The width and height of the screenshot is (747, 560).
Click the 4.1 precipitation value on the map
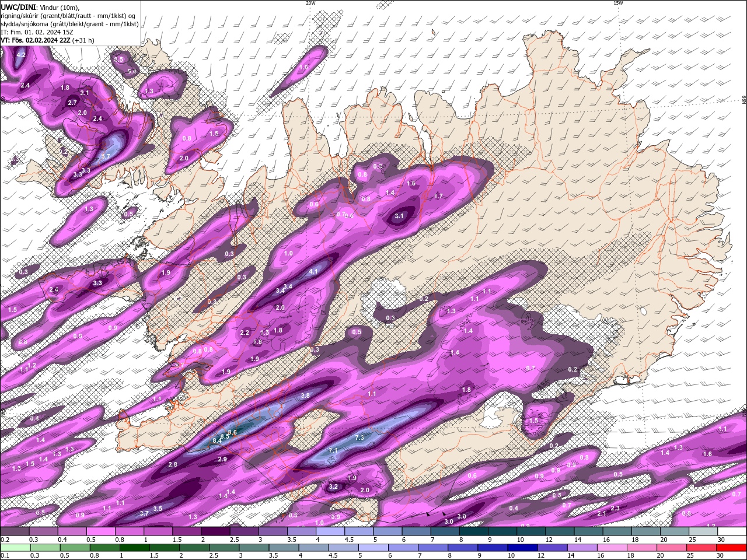[313, 271]
